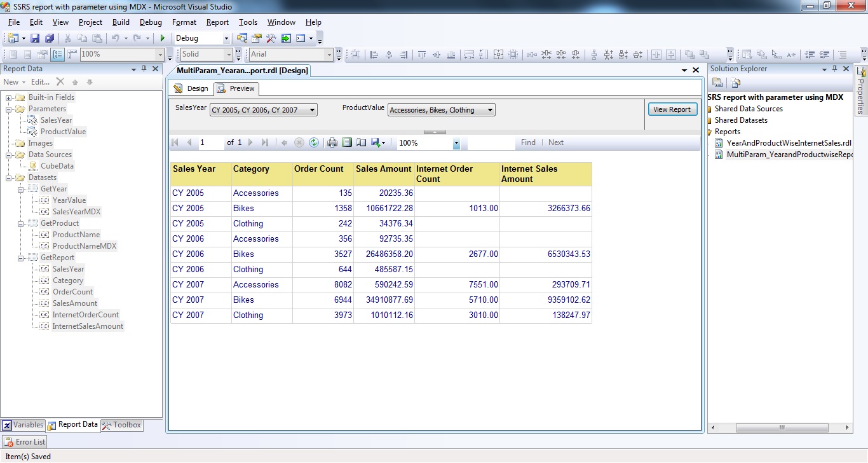The height and width of the screenshot is (463, 868).
Task: Toggle Print Layout view icon
Action: pyautogui.click(x=346, y=142)
